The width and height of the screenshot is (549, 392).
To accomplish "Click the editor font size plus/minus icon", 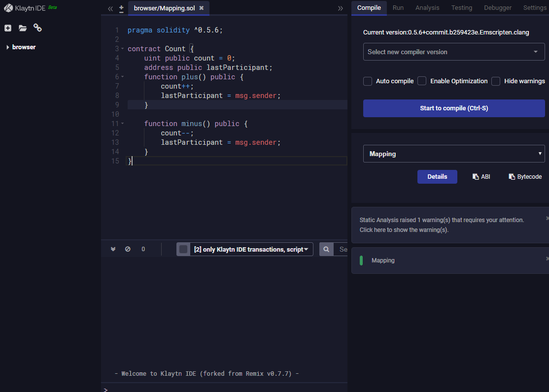I will point(121,9).
